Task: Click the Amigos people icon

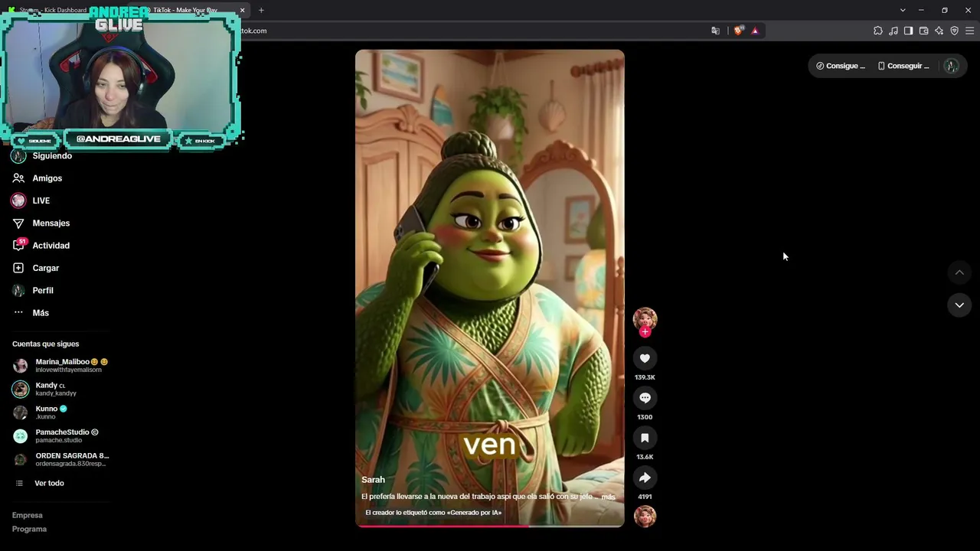Action: pos(18,178)
